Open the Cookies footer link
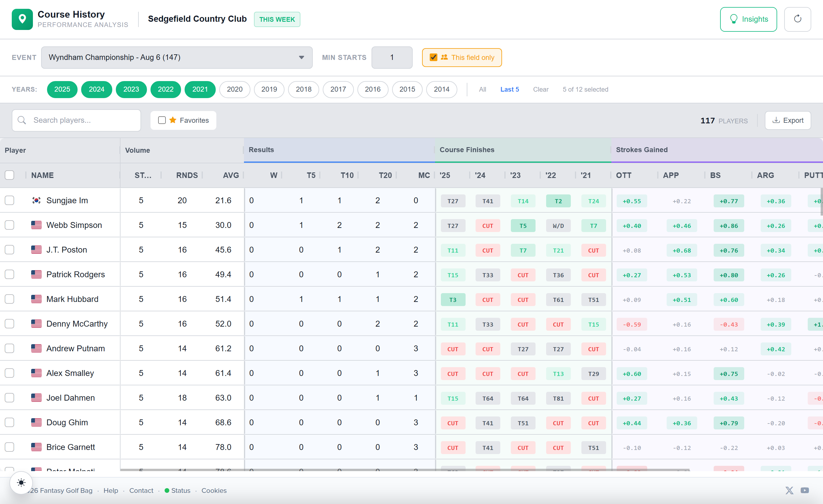The width and height of the screenshot is (823, 504). click(x=214, y=490)
